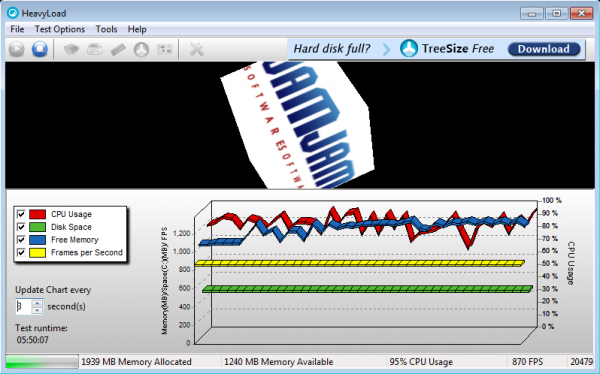Toggle the write temp file disk icon
Screen dimensions: 600x374
pyautogui.click(x=95, y=49)
